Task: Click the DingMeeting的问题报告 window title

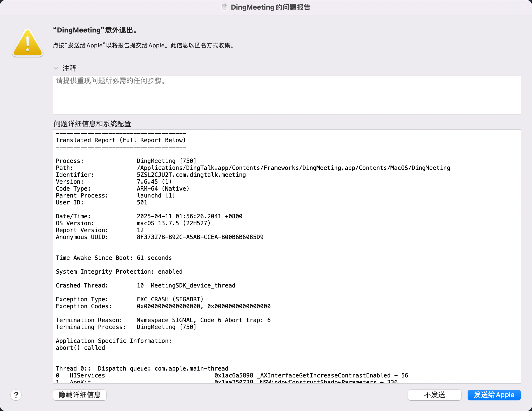Action: point(271,7)
